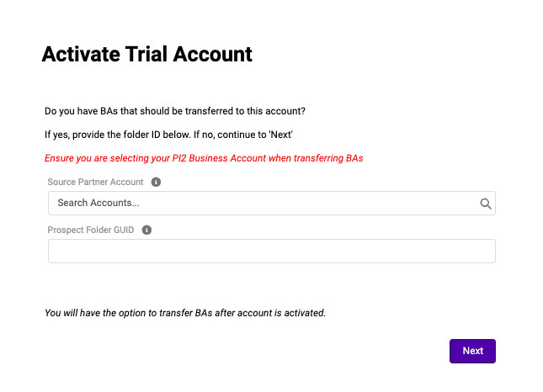Viewport: 543px width, 392px height.
Task: Click into the Prospect Folder GUID textbox
Action: (271, 252)
